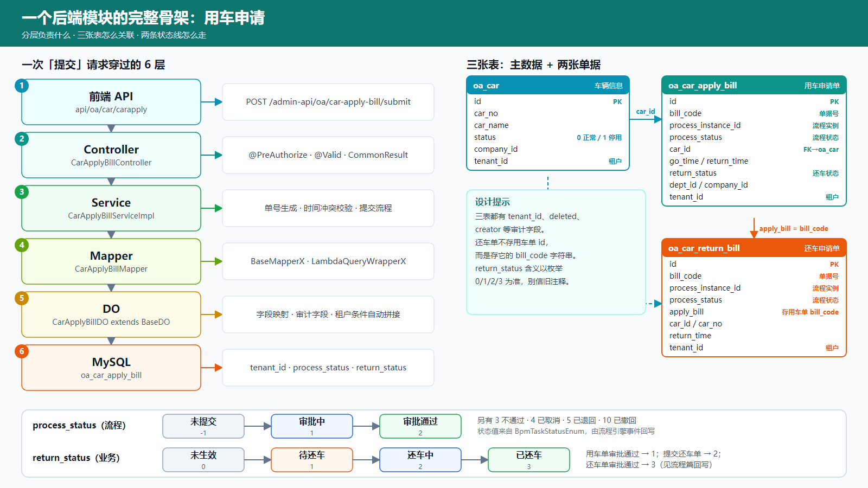Click the @PreAuthorize · @Valid · CommonResult box
This screenshot has height=488, width=868.
tap(328, 155)
